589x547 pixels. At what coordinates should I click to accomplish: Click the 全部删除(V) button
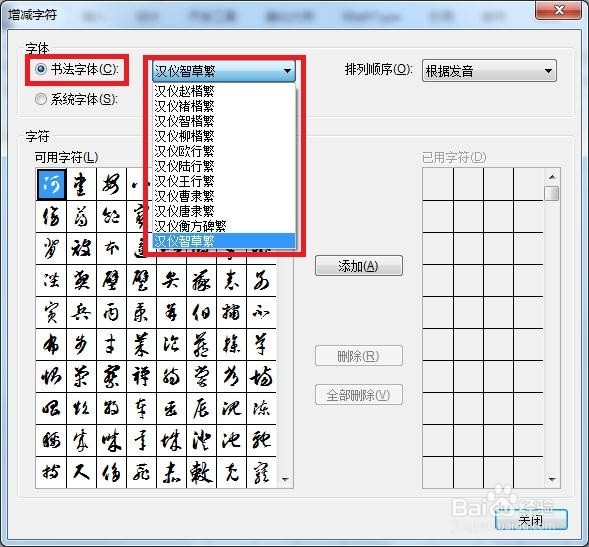359,395
